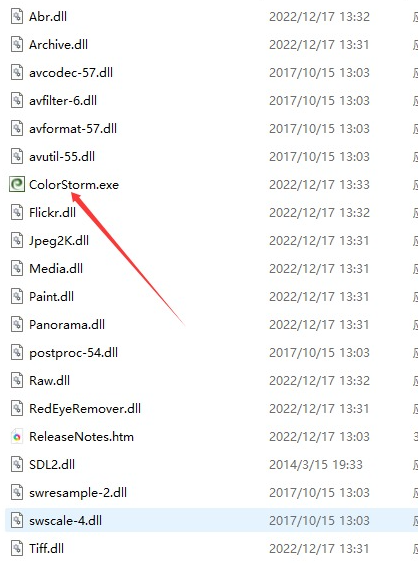Click the RedEyeRemover.dll file icon

click(17, 409)
